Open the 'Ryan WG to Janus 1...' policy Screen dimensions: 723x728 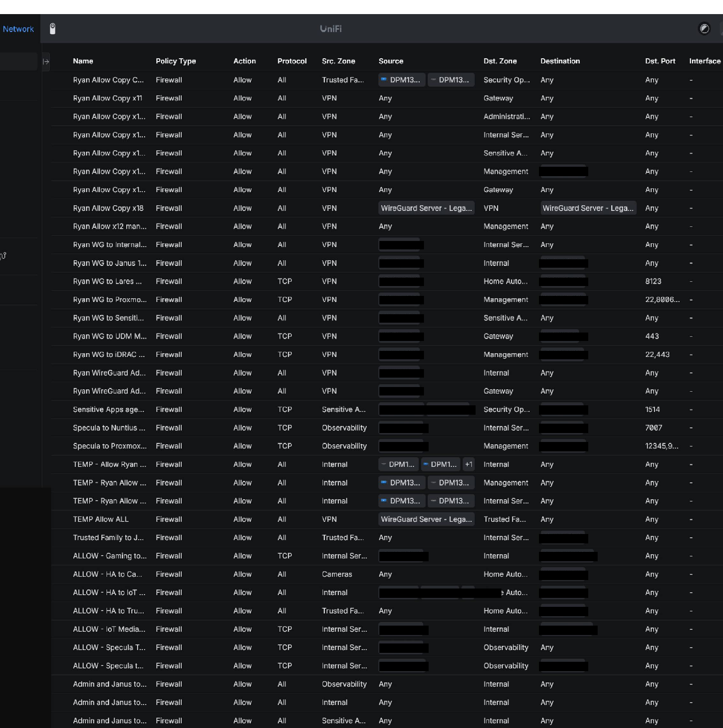[109, 263]
